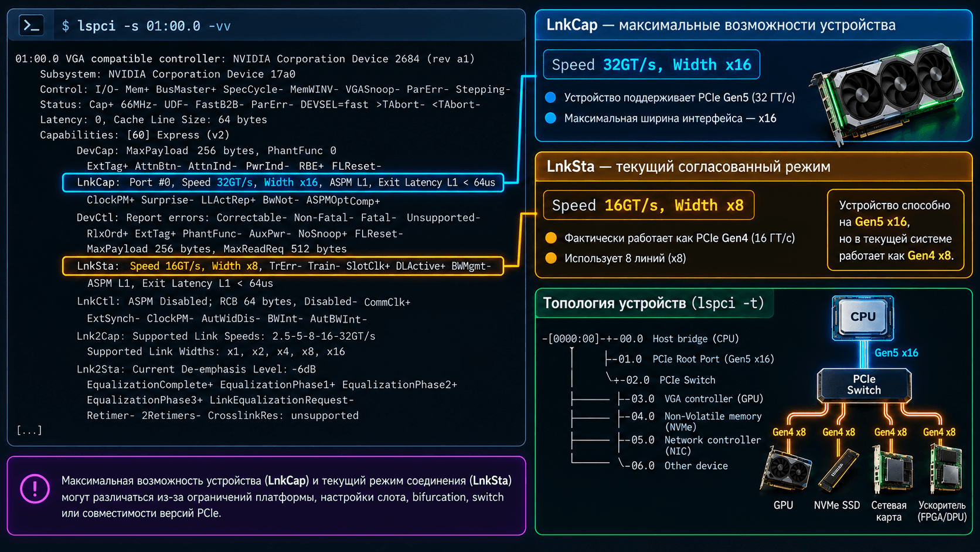Viewport: 980px width, 552px height.
Task: Click the 'Capabilities: [60] Express (v2)' line
Action: pos(135,135)
